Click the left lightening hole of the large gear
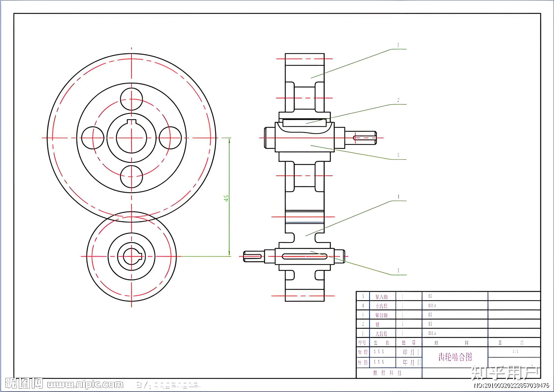Screen dimensions: 554x392 click(x=93, y=138)
